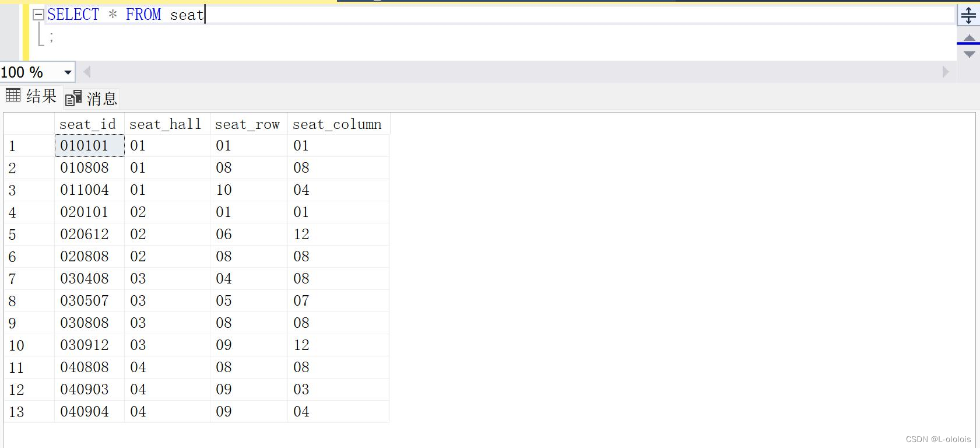
Task: Click seat_column value 12 in row 5
Action: click(339, 235)
